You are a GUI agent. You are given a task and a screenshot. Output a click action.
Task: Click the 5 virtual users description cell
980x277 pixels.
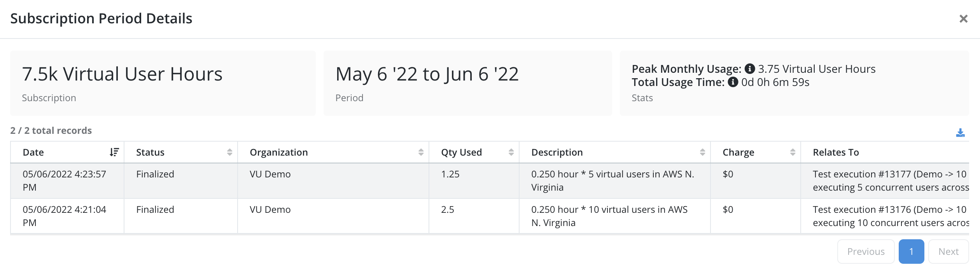click(614, 181)
